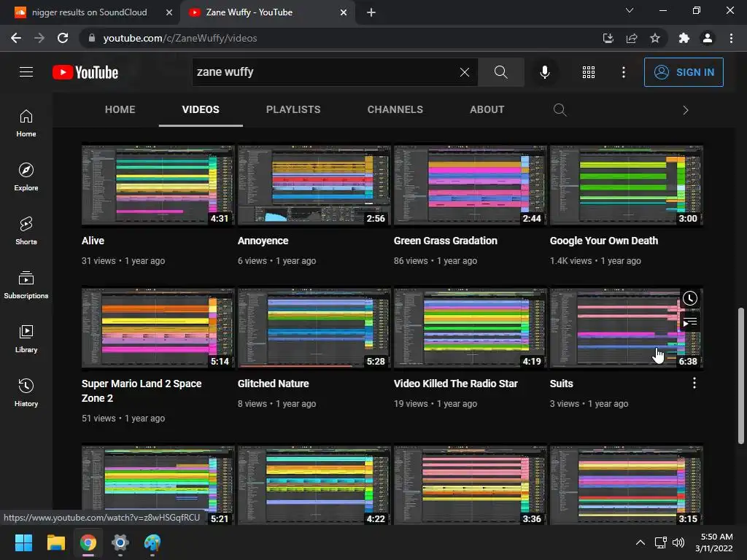Image resolution: width=747 pixels, height=560 pixels.
Task: Click the install app icon in address bar
Action: point(608,38)
